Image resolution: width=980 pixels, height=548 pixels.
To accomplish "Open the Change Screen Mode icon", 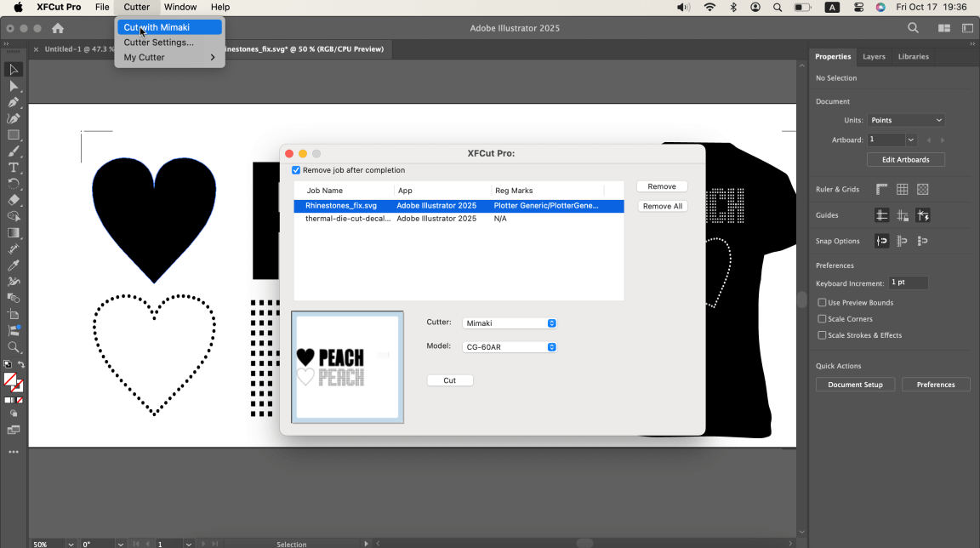I will coord(13,430).
